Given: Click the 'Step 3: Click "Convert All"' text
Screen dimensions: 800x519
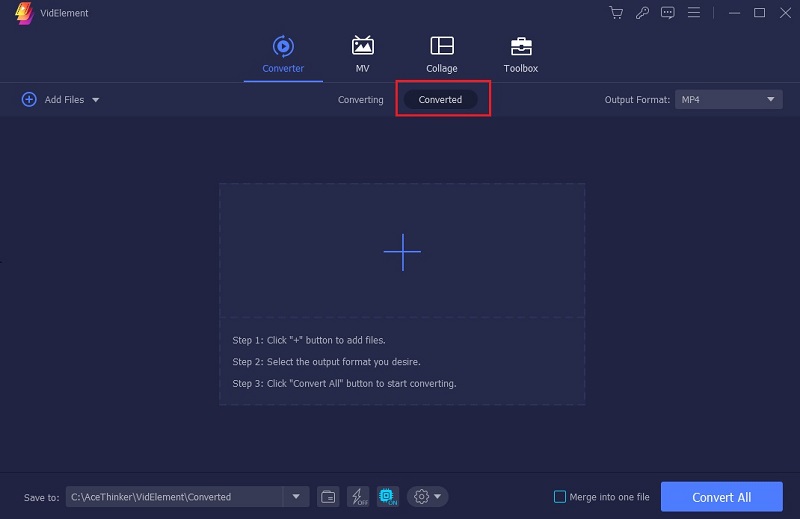Looking at the screenshot, I should 344,383.
